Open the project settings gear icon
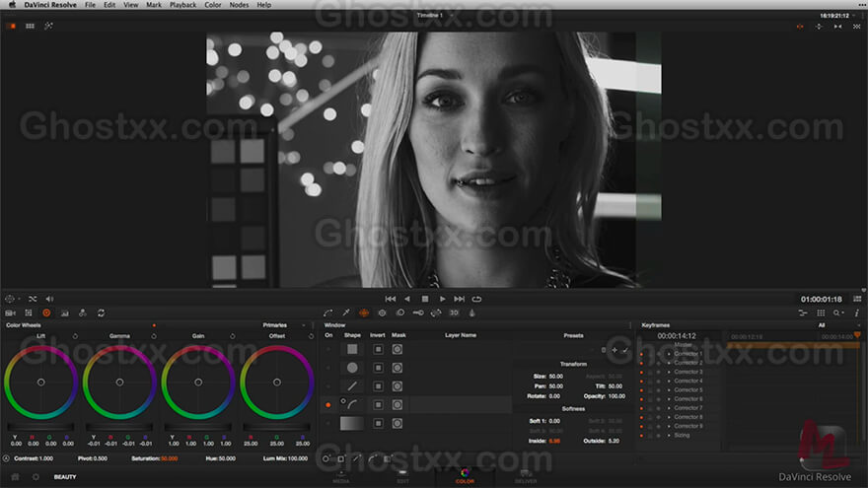 (x=36, y=477)
